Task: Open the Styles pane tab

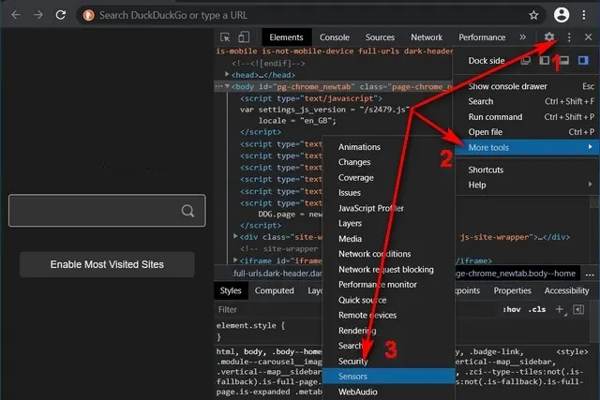Action: (x=230, y=291)
